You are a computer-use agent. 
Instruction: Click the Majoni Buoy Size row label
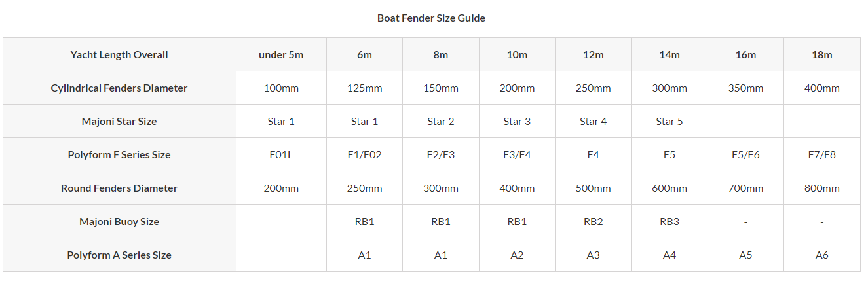pyautogui.click(x=119, y=222)
